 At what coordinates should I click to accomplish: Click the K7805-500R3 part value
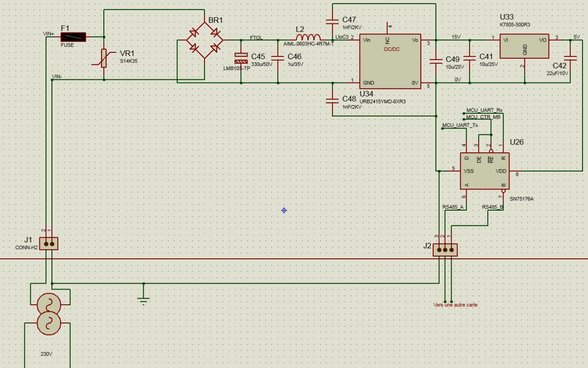tap(514, 25)
